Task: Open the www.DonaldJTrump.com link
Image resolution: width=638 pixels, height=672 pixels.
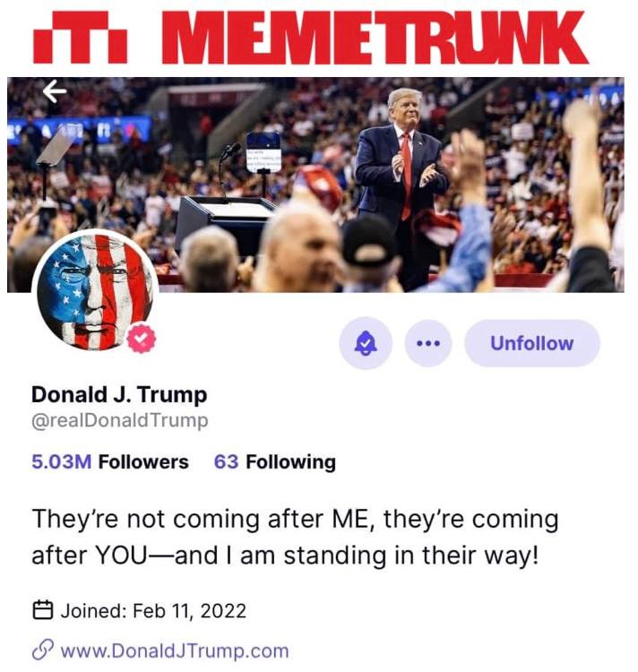Action: coord(175,651)
